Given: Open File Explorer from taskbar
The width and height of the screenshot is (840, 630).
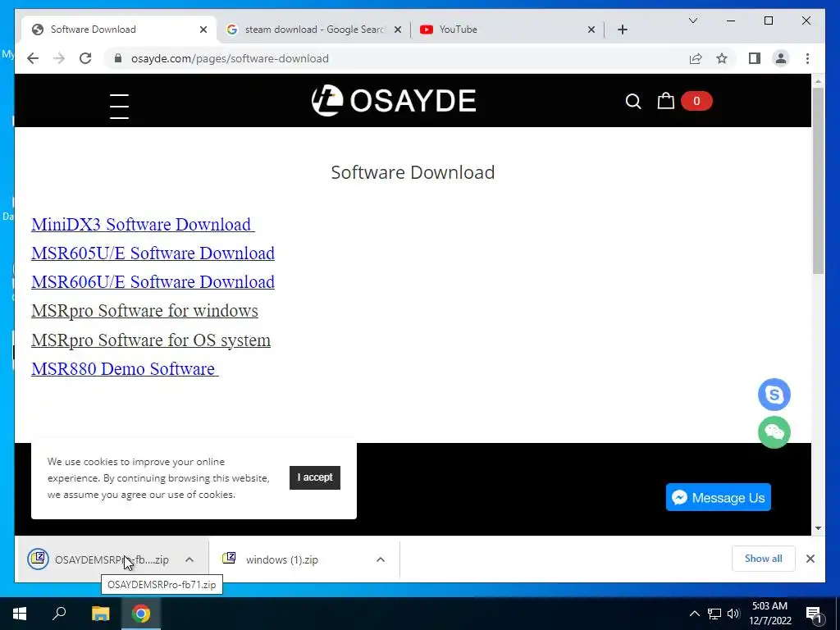Looking at the screenshot, I should (x=100, y=614).
